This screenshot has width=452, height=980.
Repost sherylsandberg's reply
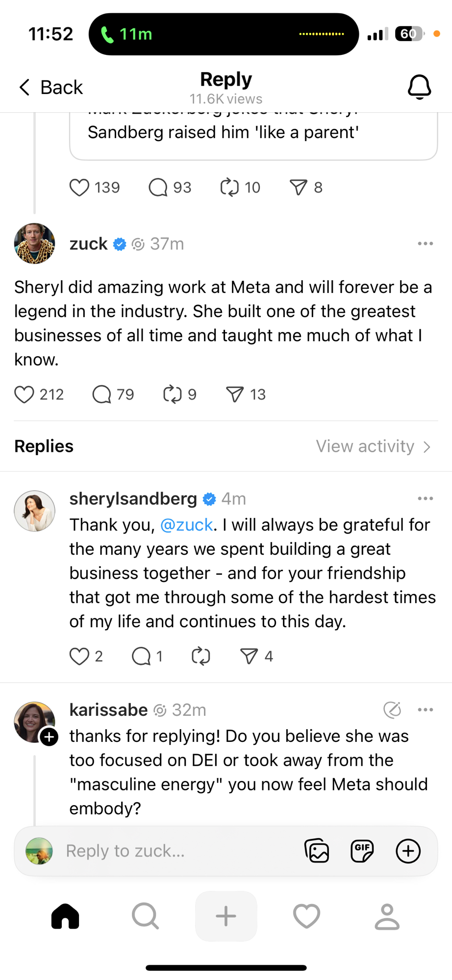201,656
